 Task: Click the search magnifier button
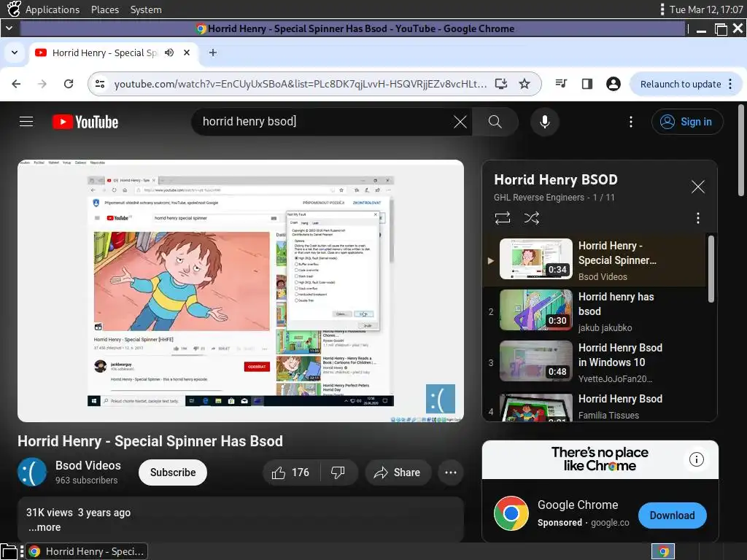tap(495, 122)
